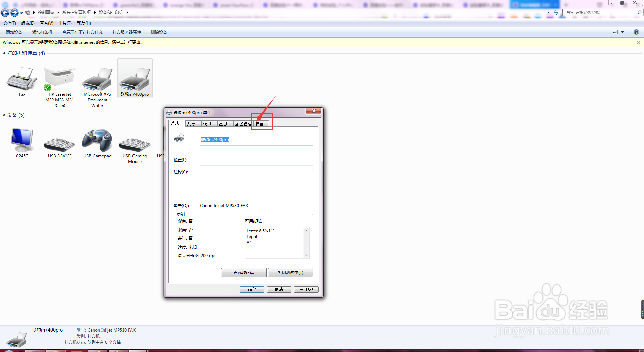Click the Back navigation arrow
This screenshot has height=352, width=644.
click(5, 13)
